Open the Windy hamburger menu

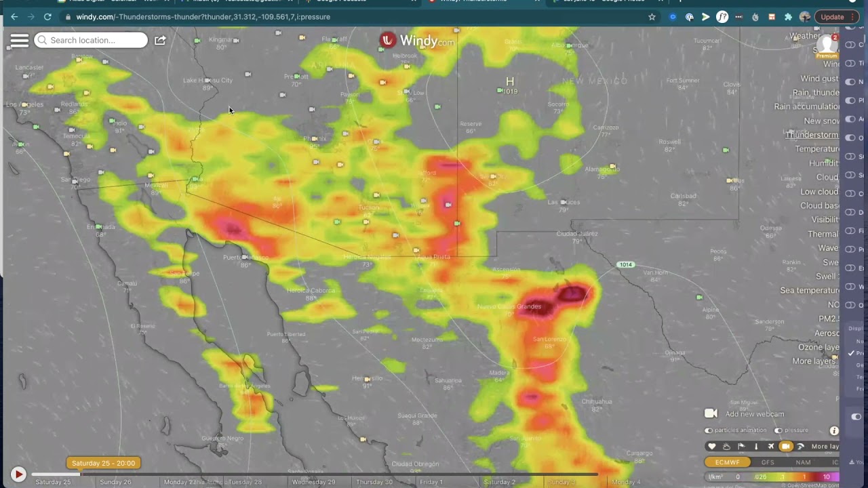tap(20, 40)
